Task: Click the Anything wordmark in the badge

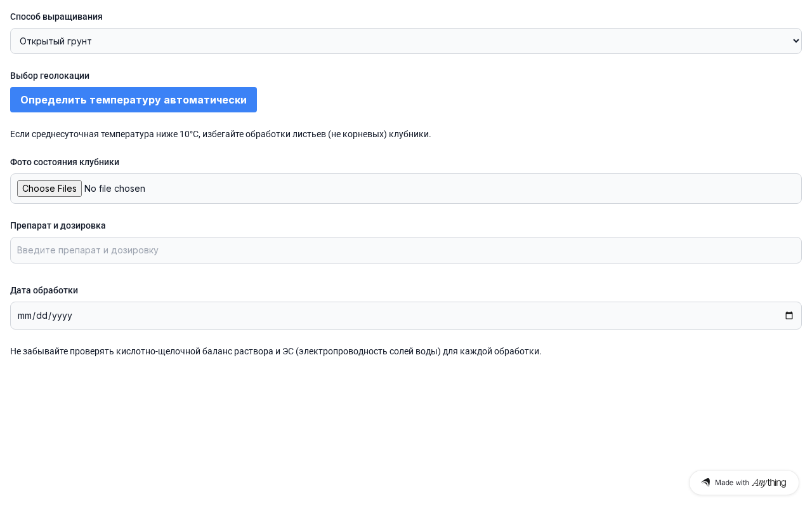Action: (x=769, y=483)
